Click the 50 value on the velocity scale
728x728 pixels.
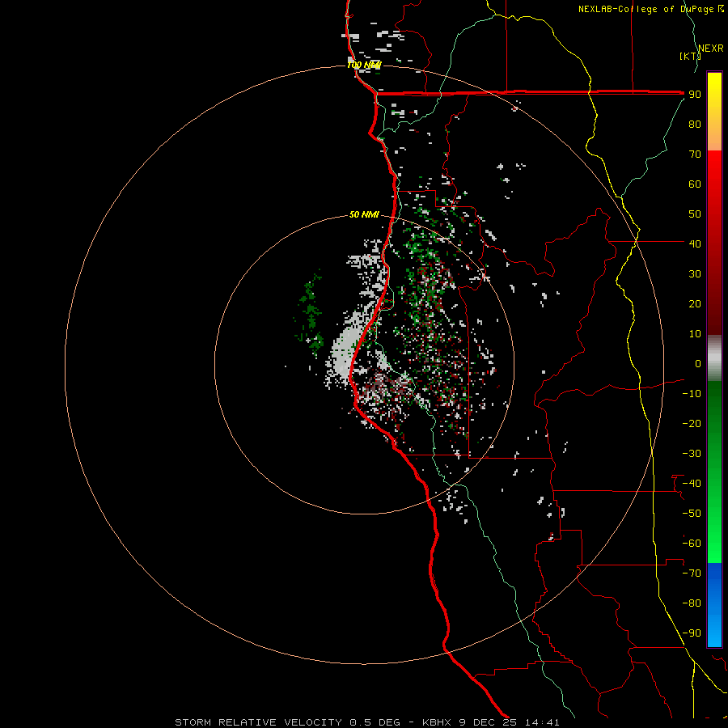(x=695, y=214)
